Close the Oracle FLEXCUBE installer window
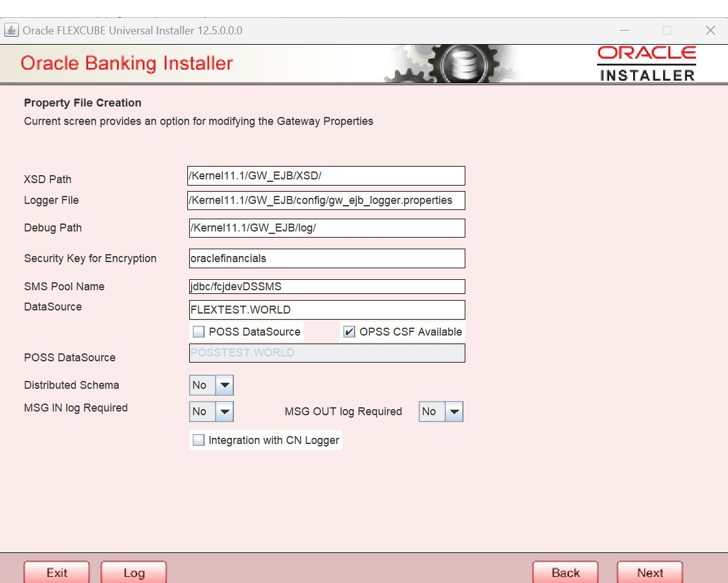The height and width of the screenshot is (583, 728). point(710,30)
